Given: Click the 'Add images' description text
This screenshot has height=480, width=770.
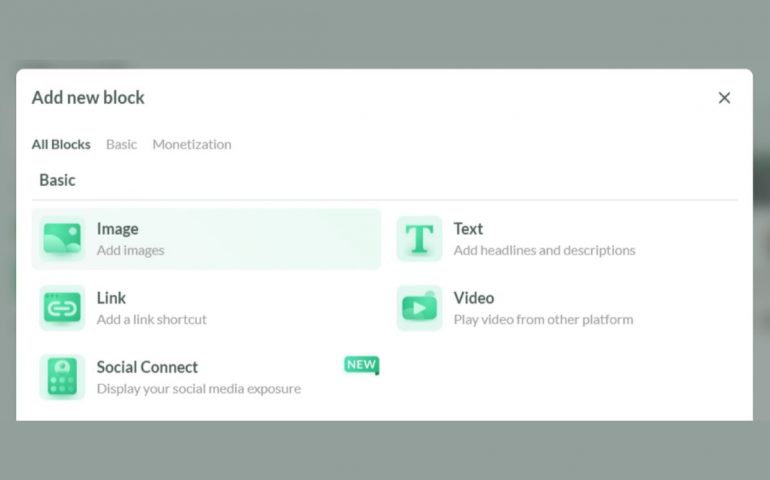Looking at the screenshot, I should (x=130, y=250).
